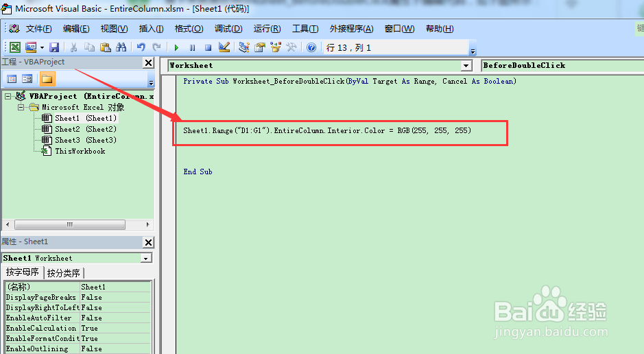The width and height of the screenshot is (644, 354).
Task: Pause execution with the Break icon
Action: pos(192,47)
